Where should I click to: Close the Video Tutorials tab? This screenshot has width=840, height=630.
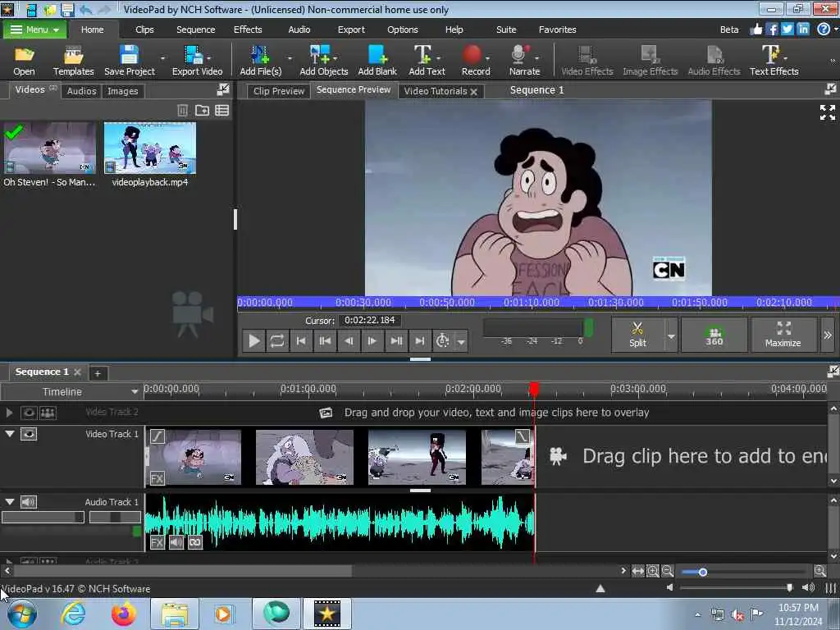(x=473, y=92)
